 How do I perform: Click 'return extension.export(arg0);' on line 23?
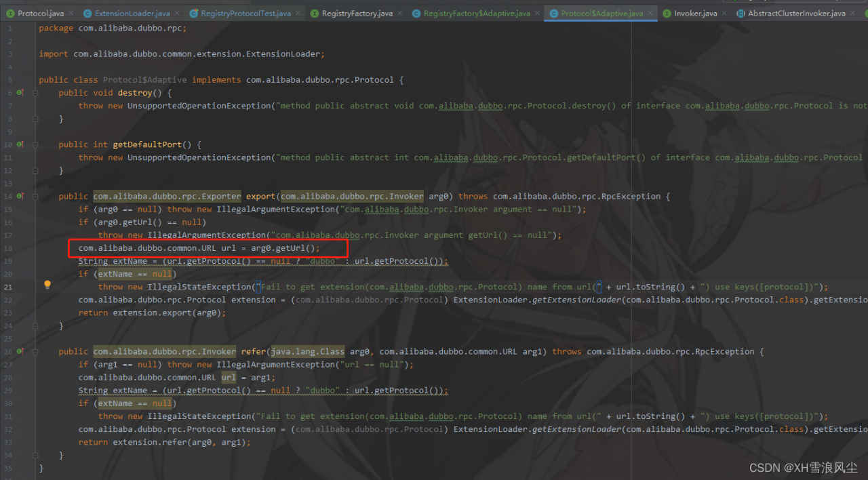click(152, 313)
